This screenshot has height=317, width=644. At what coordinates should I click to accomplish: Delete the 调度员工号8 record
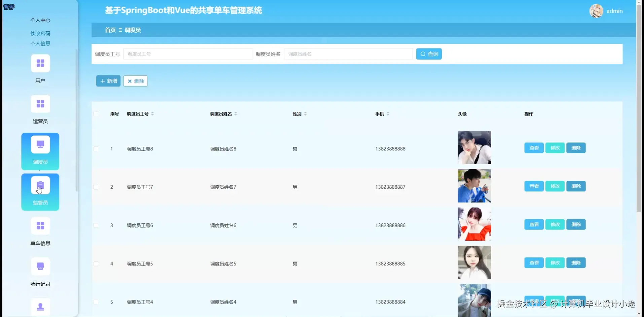[x=576, y=148]
